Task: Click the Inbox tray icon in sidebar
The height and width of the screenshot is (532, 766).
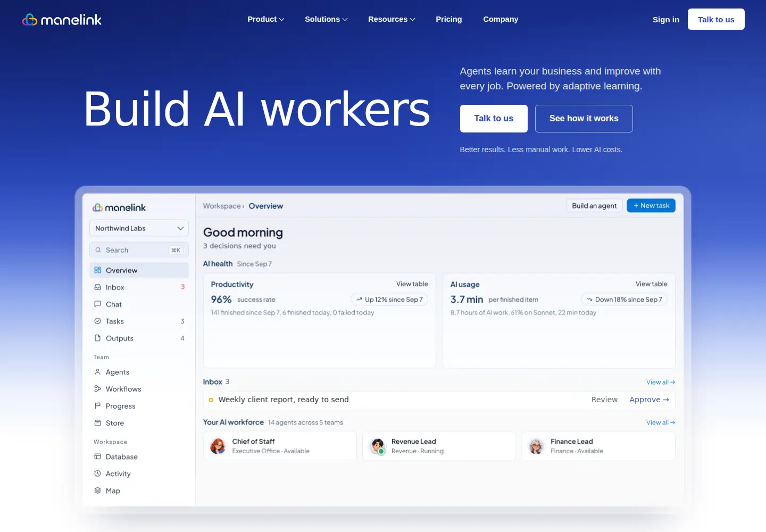Action: [x=98, y=287]
